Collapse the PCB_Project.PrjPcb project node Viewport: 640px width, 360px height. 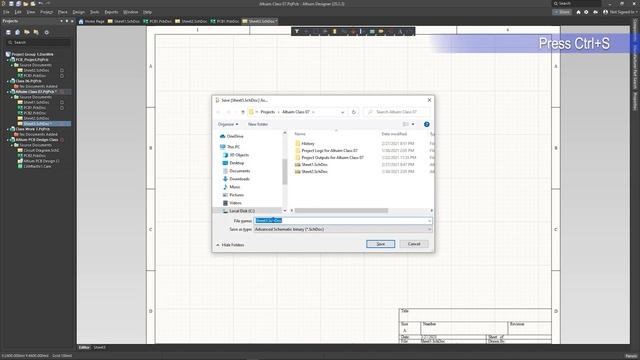click(8, 60)
